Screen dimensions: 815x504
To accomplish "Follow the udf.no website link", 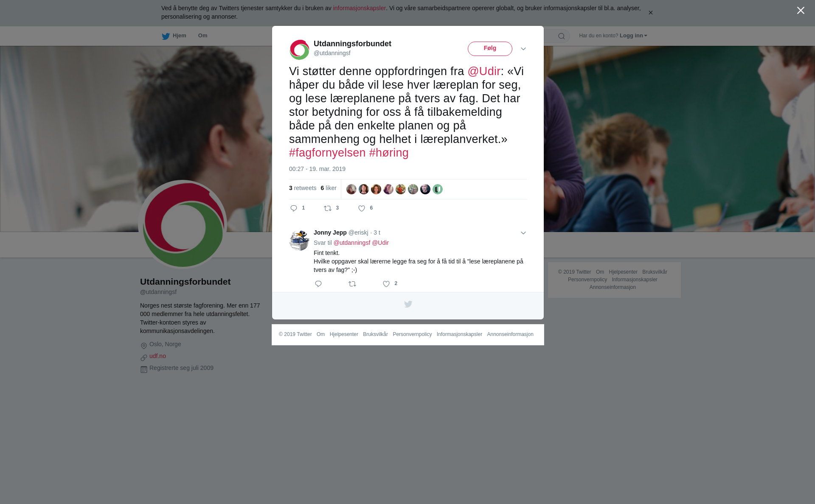I will point(157,356).
